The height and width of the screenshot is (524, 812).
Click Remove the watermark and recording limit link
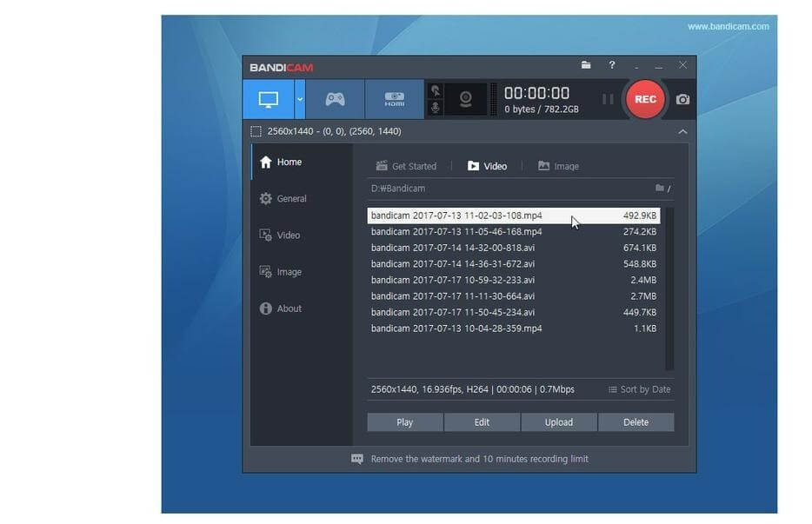click(x=480, y=459)
